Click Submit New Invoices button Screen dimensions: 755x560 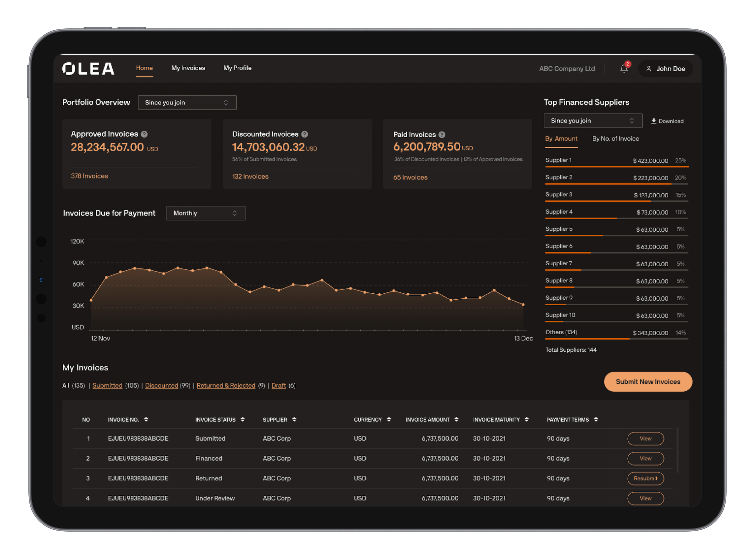tap(647, 381)
